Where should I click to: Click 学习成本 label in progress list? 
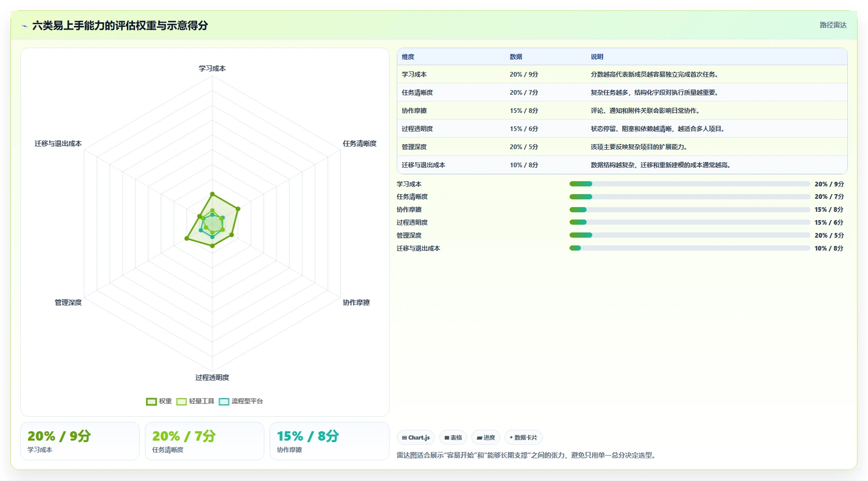(409, 184)
